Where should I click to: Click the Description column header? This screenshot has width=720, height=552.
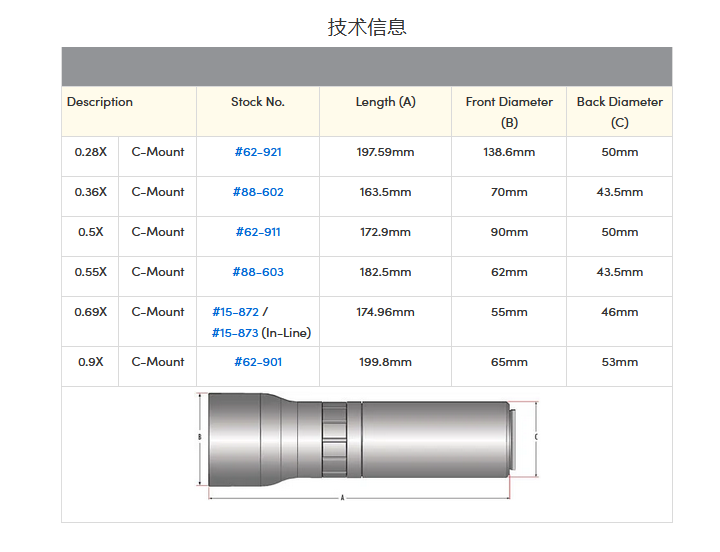pos(100,102)
